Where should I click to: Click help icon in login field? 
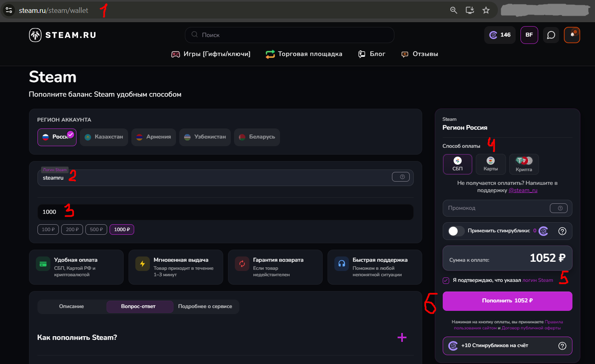pos(401,177)
